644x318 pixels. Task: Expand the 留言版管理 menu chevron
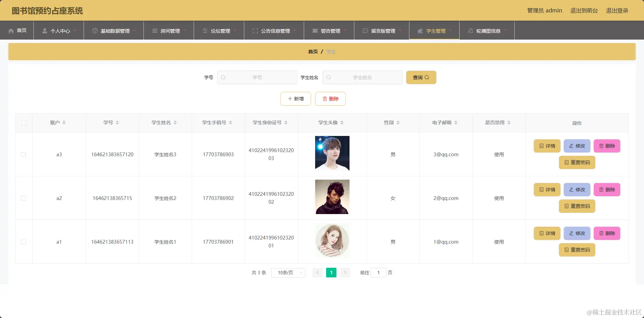(400, 30)
